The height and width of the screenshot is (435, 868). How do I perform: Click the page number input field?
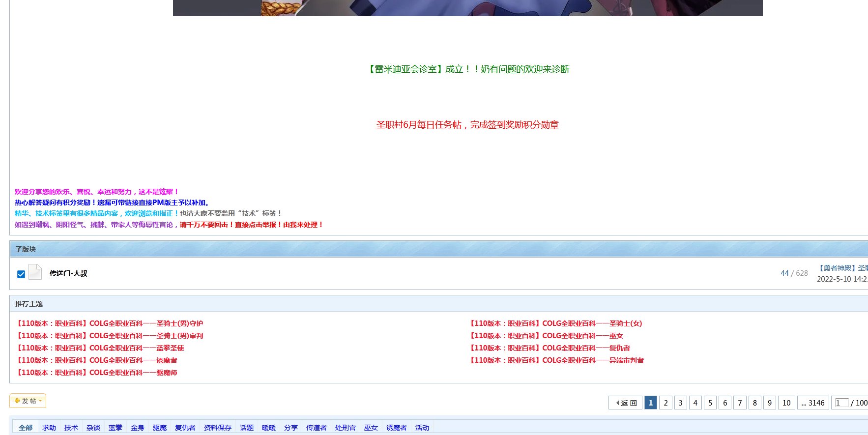(841, 403)
